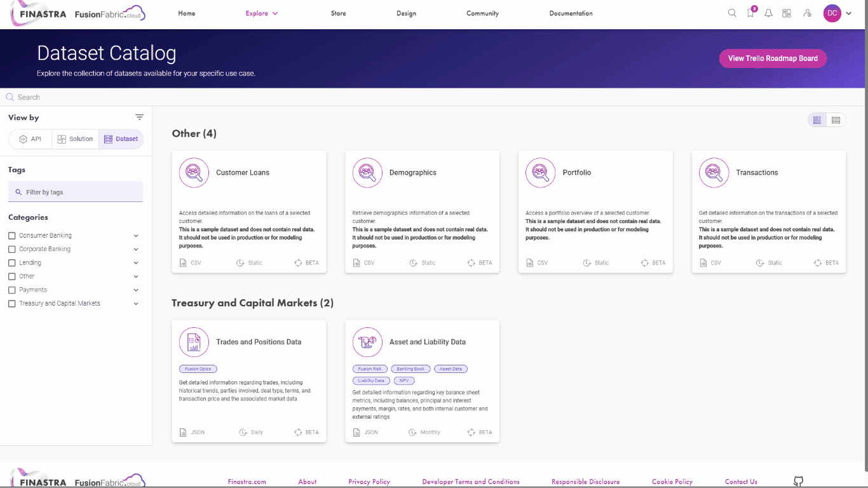Click the user management icon in header
868x488 pixels.
pos(807,13)
